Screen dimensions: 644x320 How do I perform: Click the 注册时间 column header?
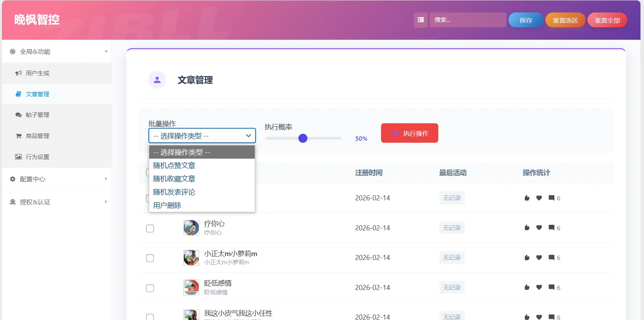pyautogui.click(x=369, y=173)
